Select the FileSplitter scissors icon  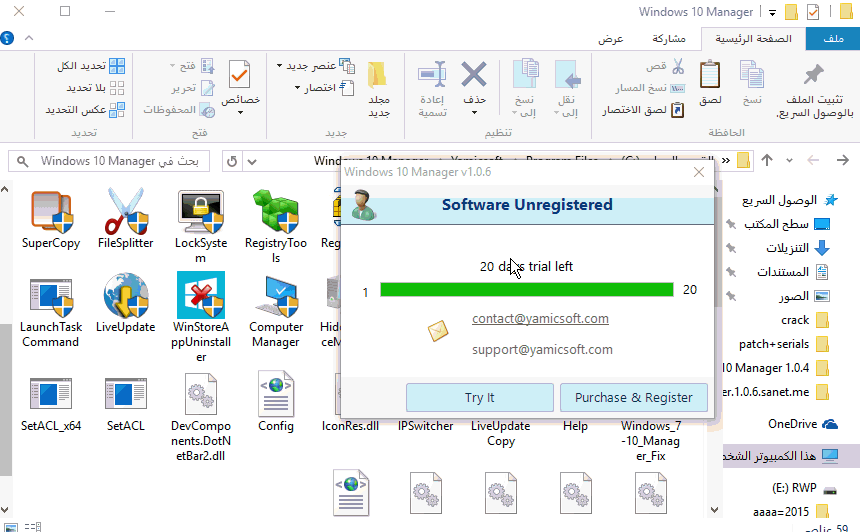coord(126,210)
